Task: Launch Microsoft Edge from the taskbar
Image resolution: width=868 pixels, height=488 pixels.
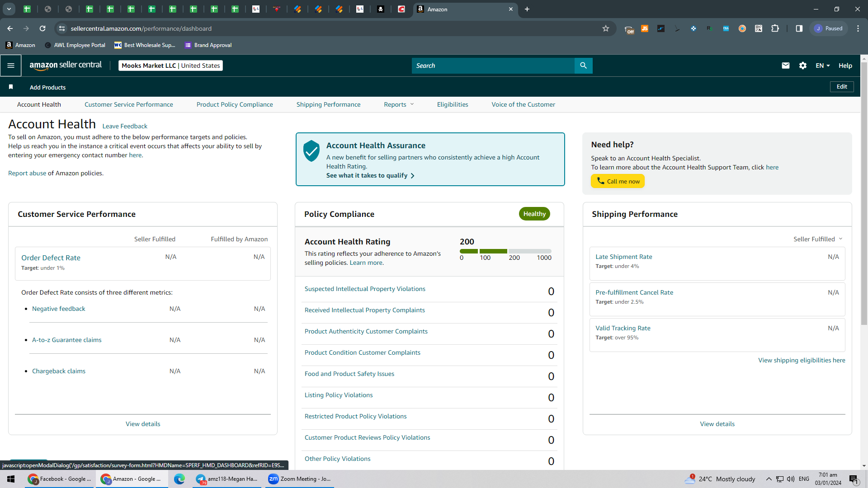Action: (179, 479)
